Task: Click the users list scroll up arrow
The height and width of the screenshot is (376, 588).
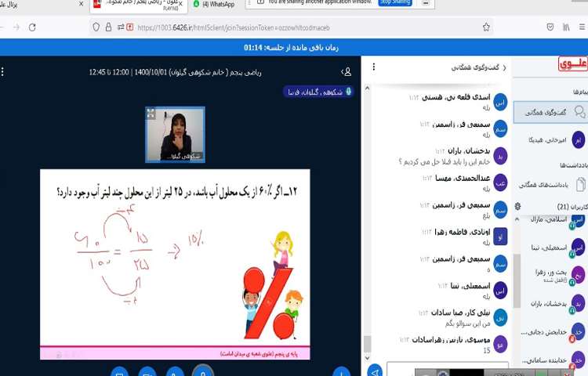Action: 517,219
